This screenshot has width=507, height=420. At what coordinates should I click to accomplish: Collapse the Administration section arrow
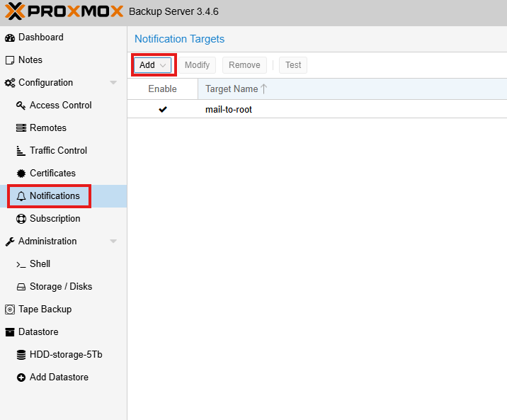coord(113,242)
